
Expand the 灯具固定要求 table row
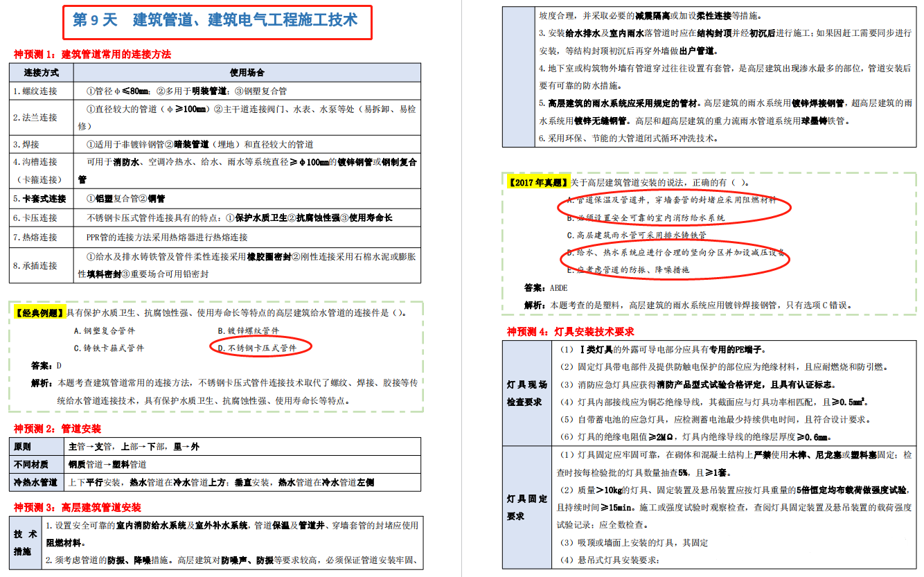tap(524, 504)
